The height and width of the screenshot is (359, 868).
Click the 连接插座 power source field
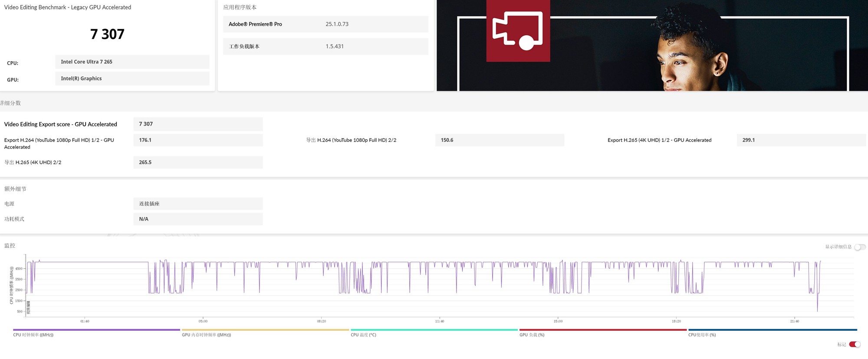(198, 204)
